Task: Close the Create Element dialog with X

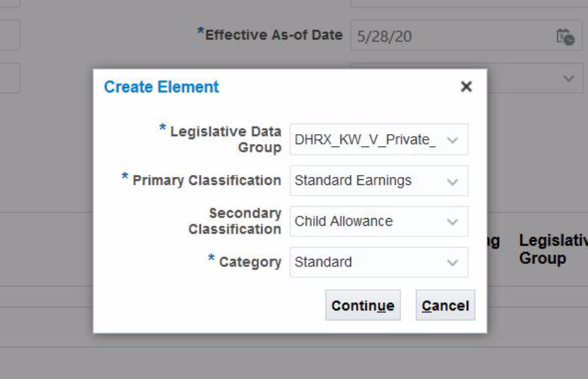Action: point(465,87)
